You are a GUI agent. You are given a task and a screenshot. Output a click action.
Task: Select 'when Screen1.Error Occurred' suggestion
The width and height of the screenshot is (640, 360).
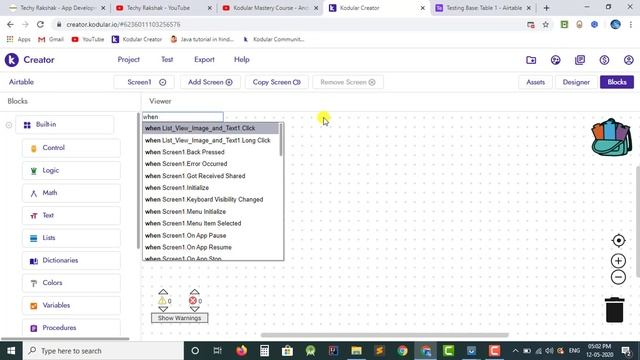coord(211,164)
